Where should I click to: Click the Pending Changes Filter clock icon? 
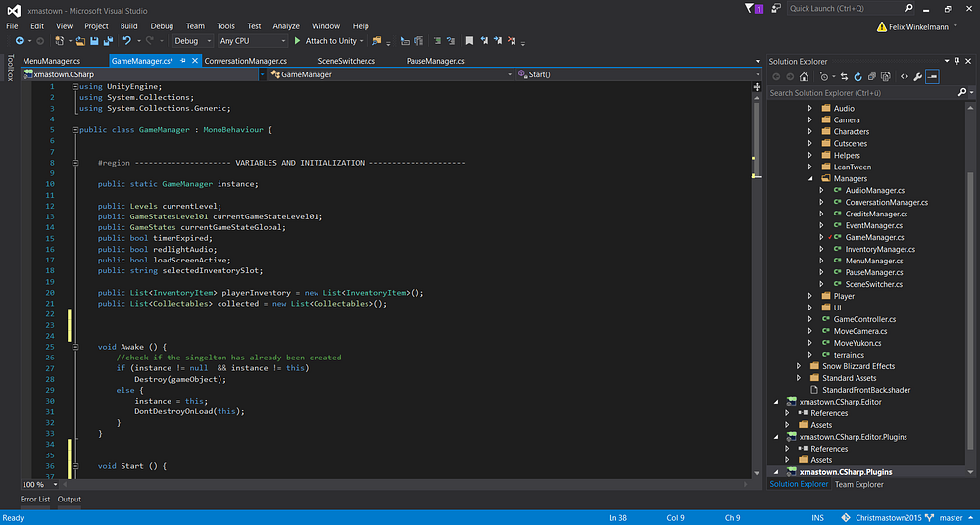click(824, 76)
